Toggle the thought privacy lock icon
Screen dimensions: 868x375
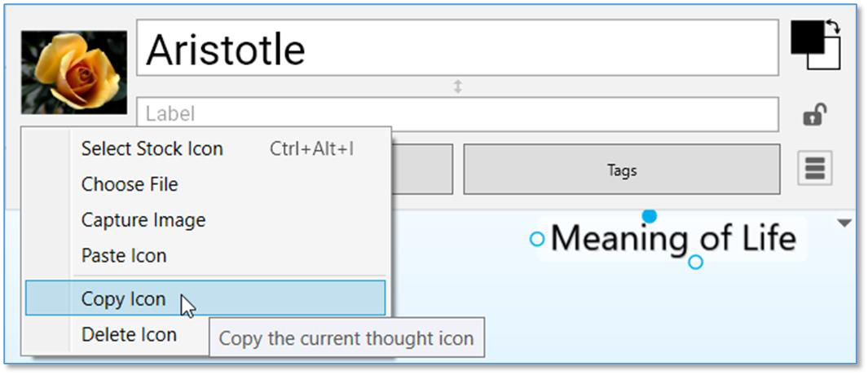pos(814,115)
